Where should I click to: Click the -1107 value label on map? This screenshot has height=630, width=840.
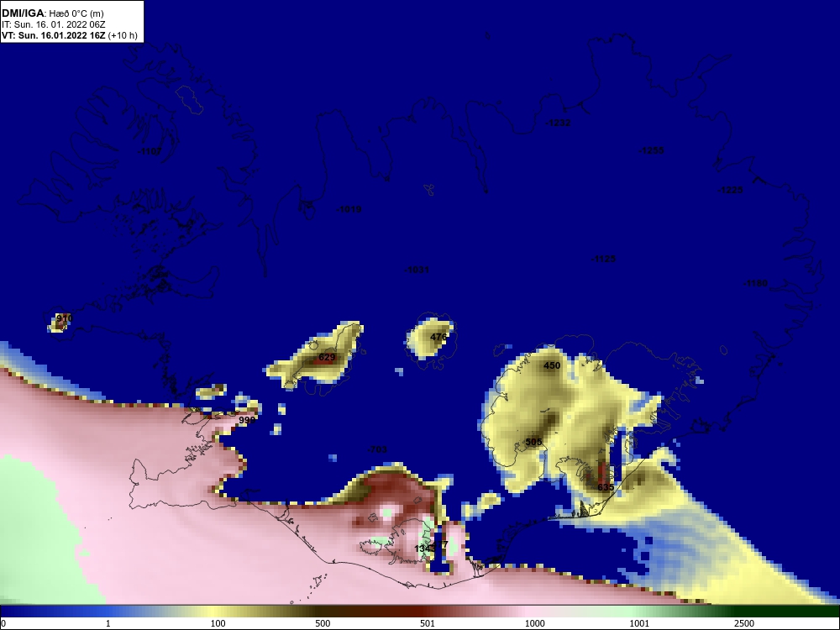point(150,151)
